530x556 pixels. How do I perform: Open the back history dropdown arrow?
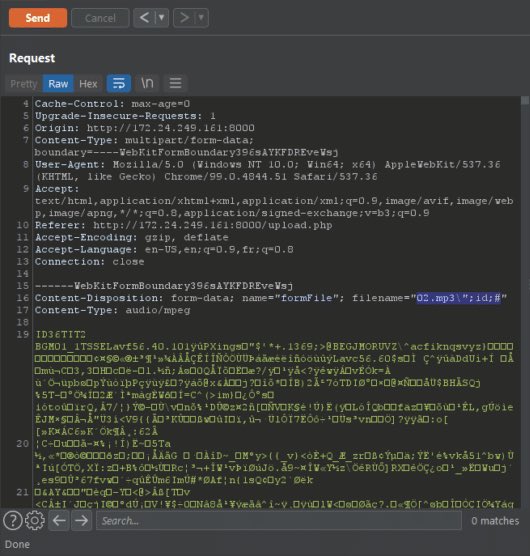pyautogui.click(x=162, y=17)
